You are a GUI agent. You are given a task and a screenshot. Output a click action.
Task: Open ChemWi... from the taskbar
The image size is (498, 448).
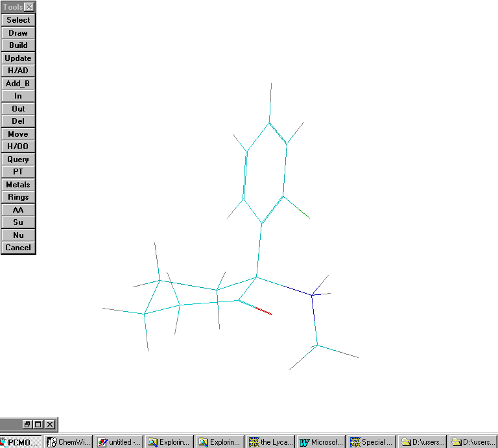68,442
